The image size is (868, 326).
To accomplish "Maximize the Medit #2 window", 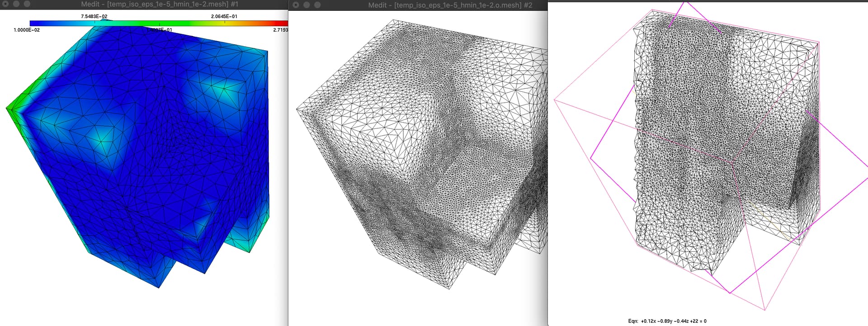I will coord(317,5).
